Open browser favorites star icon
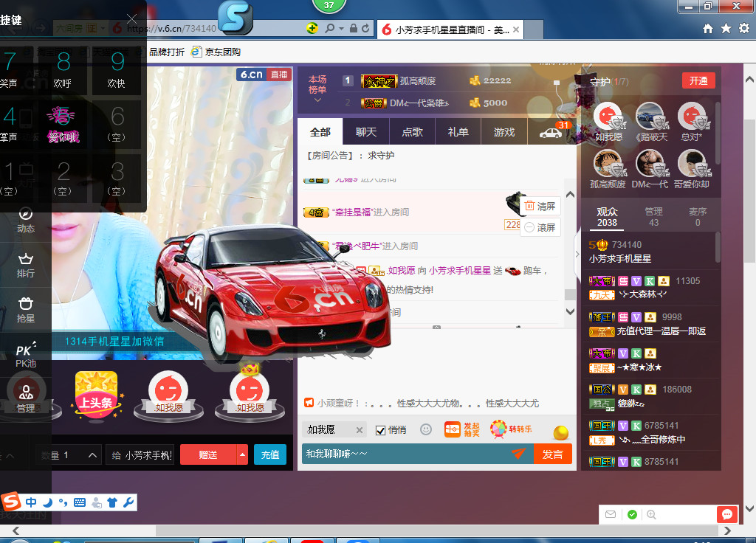 726,29
